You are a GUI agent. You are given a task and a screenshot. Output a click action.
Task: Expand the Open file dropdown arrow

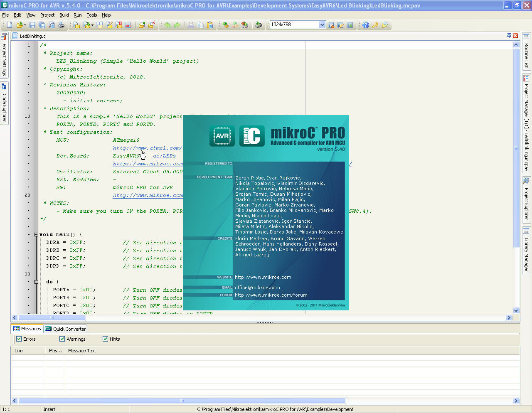coord(25,25)
